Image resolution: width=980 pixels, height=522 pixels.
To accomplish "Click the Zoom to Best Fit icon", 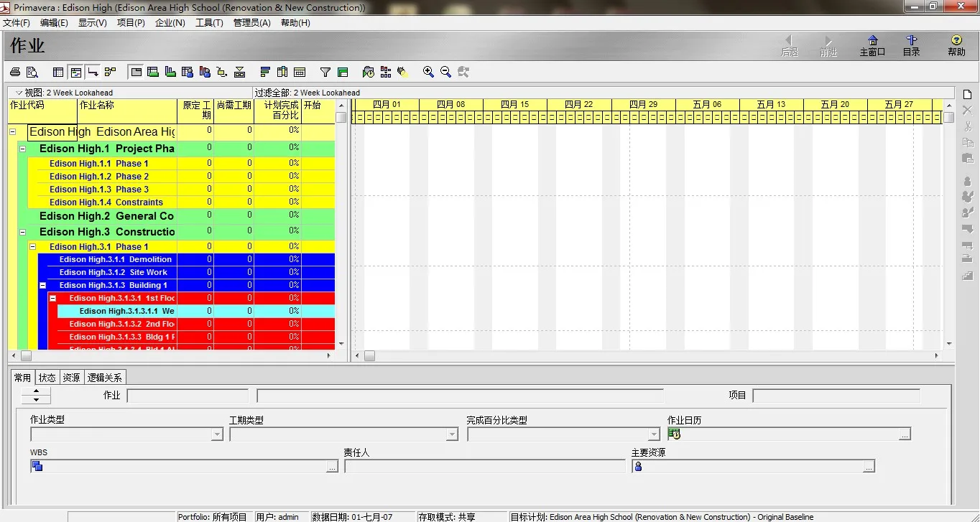I will [x=463, y=72].
